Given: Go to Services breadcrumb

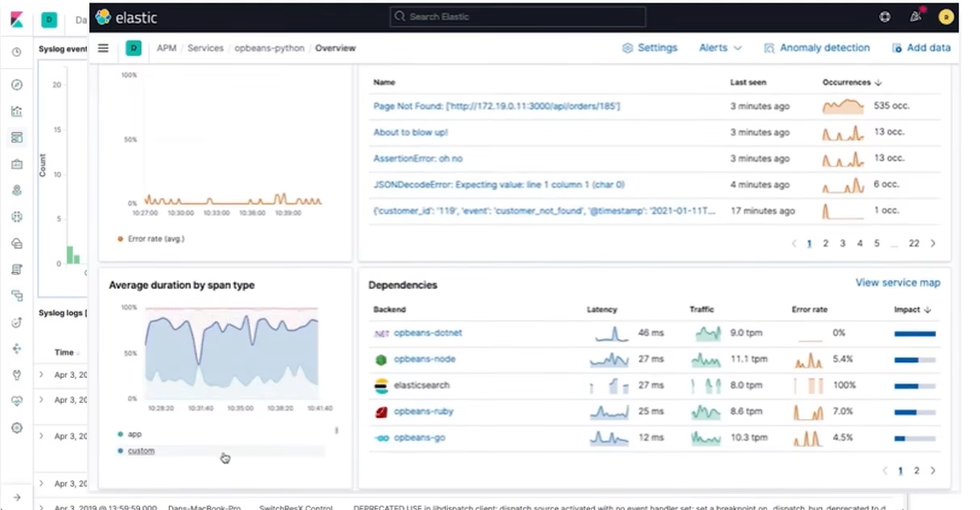Looking at the screenshot, I should [205, 48].
